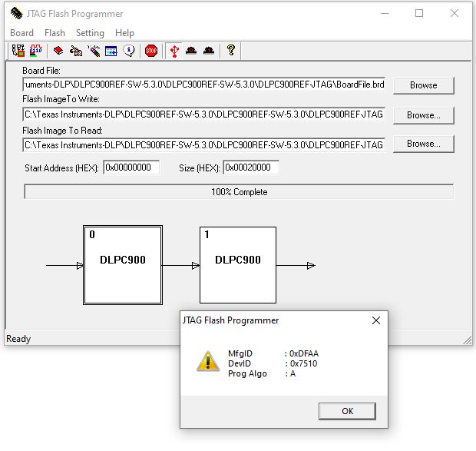Click the Board File path field
Image resolution: width=476 pixels, height=451 pixels.
click(x=204, y=85)
